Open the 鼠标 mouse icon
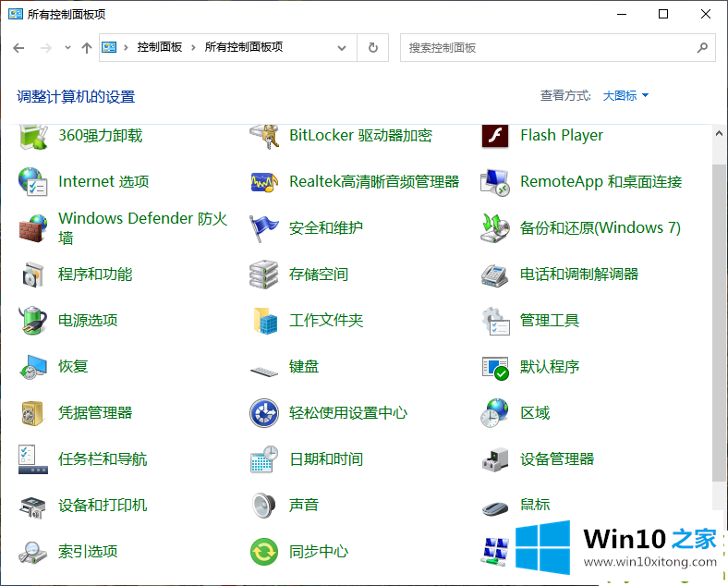This screenshot has height=586, width=728. (x=495, y=508)
